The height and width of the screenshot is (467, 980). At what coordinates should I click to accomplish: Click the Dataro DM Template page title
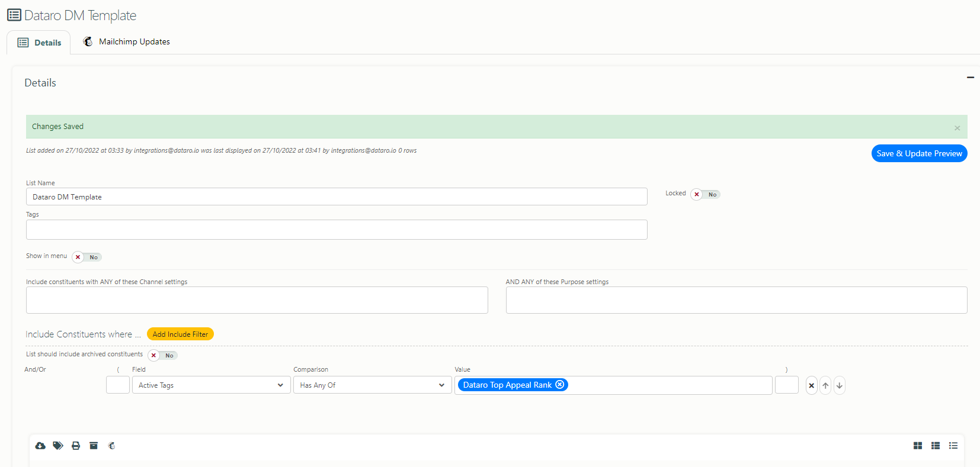80,15
